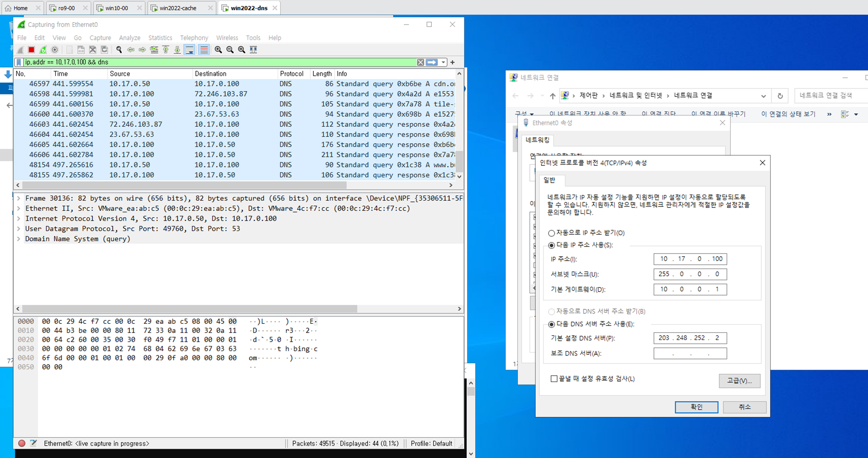The image size is (868, 458).
Task: Click the IP address field
Action: point(690,259)
